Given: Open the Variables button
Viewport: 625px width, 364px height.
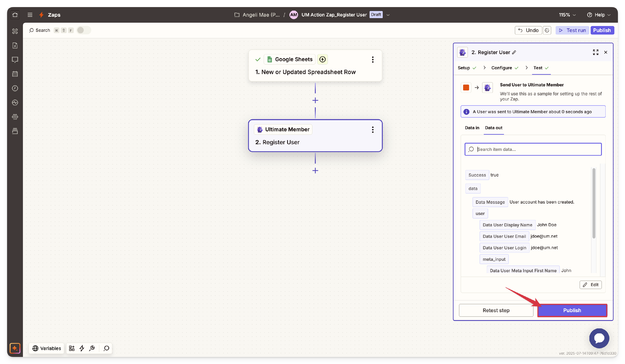Looking at the screenshot, I should point(47,348).
